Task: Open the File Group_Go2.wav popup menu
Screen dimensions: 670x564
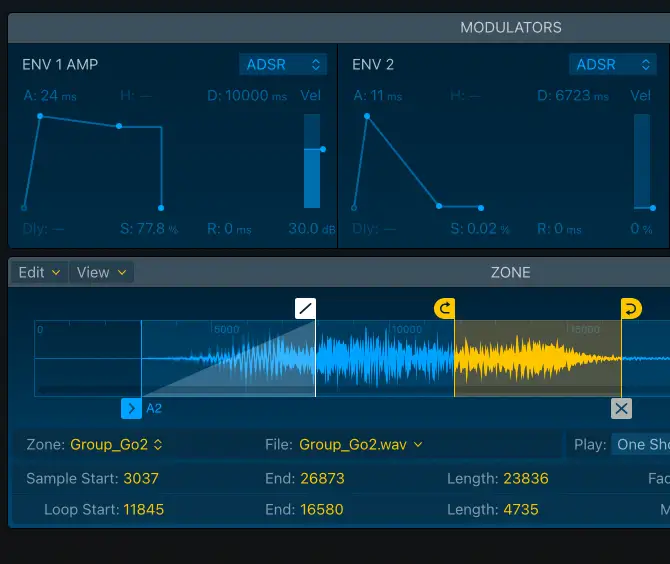Action: click(361, 445)
